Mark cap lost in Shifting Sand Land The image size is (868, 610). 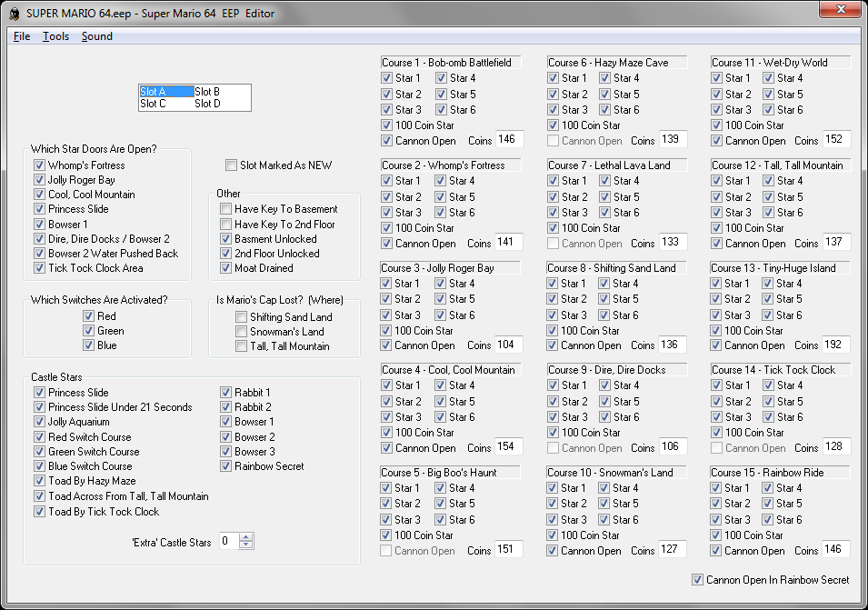[x=242, y=316]
